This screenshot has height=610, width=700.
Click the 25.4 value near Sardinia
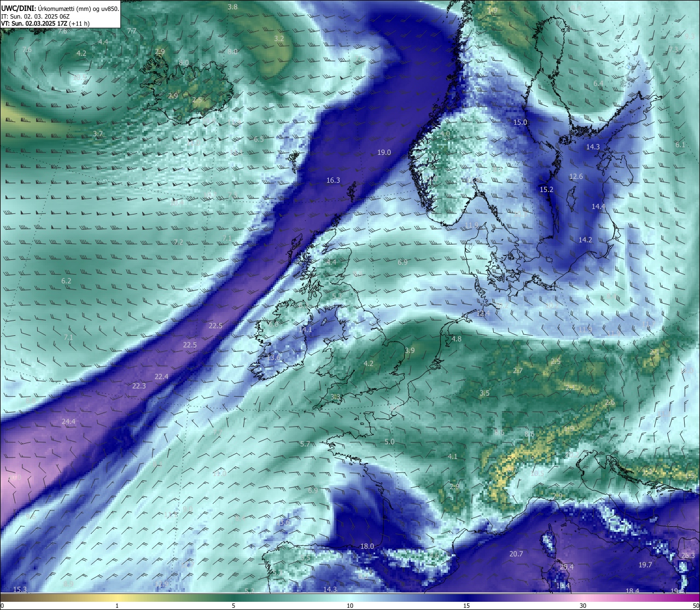567,567
